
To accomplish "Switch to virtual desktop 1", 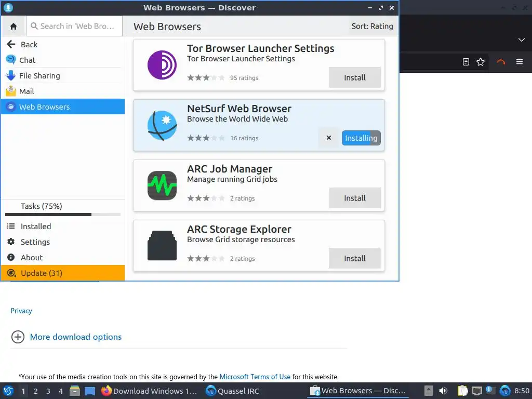I will (23, 391).
